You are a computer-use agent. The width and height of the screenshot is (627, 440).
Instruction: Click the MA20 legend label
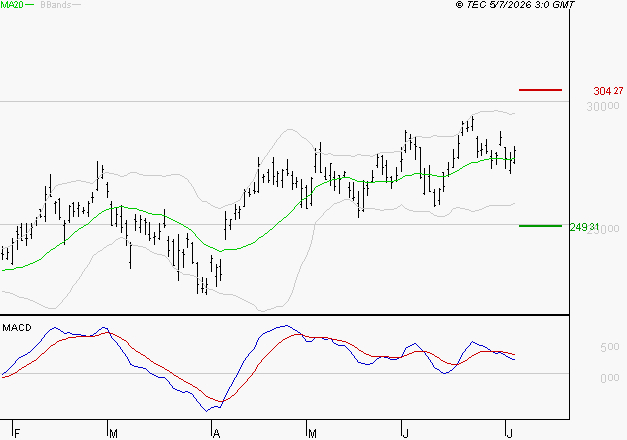12,5
